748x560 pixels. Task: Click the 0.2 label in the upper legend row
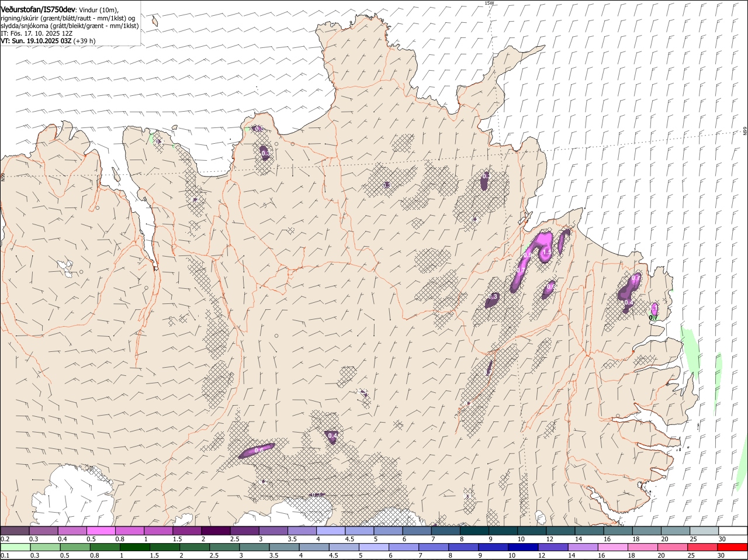point(5,539)
